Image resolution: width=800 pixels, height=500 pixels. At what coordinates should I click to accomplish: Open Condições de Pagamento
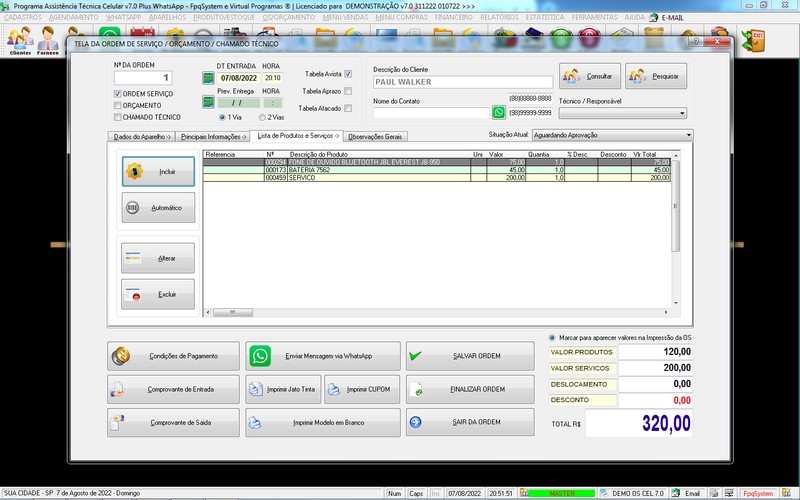pos(173,356)
